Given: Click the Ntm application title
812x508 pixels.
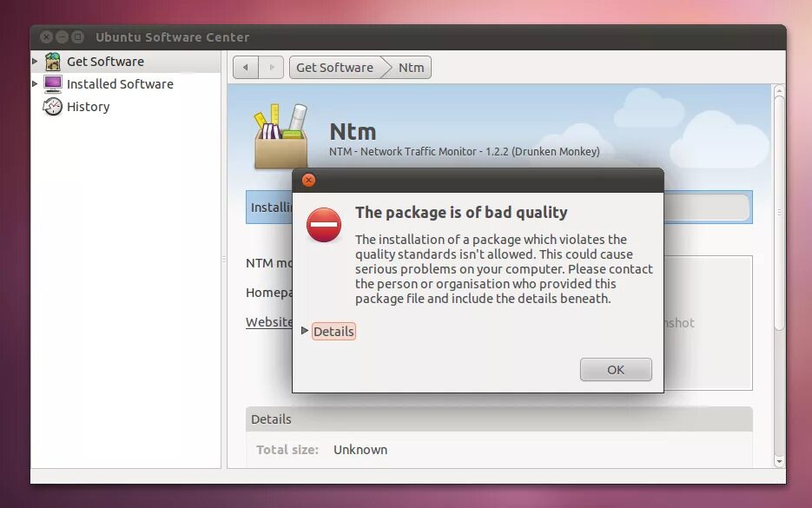Looking at the screenshot, I should tap(353, 131).
